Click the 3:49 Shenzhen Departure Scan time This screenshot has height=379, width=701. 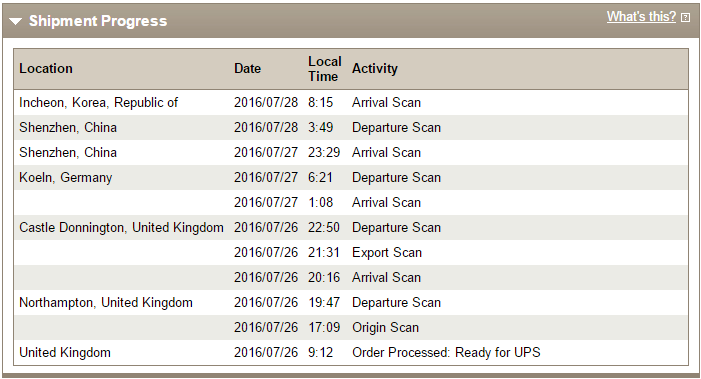(x=320, y=127)
